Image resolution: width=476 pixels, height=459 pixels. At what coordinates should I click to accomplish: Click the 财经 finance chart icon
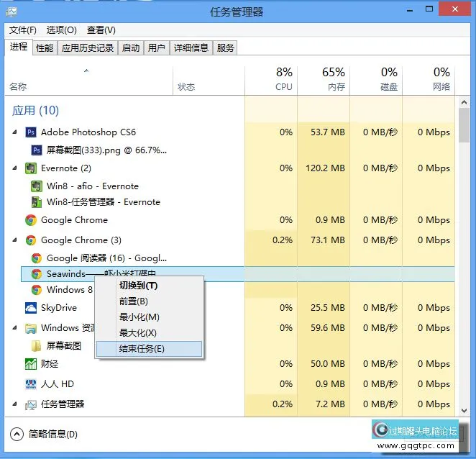click(x=31, y=364)
